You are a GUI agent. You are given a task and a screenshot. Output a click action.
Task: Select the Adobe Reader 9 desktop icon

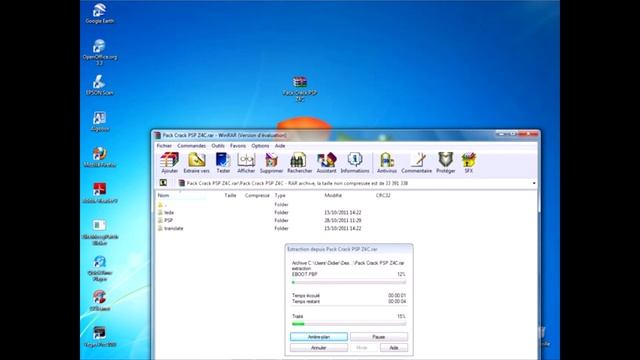click(99, 193)
